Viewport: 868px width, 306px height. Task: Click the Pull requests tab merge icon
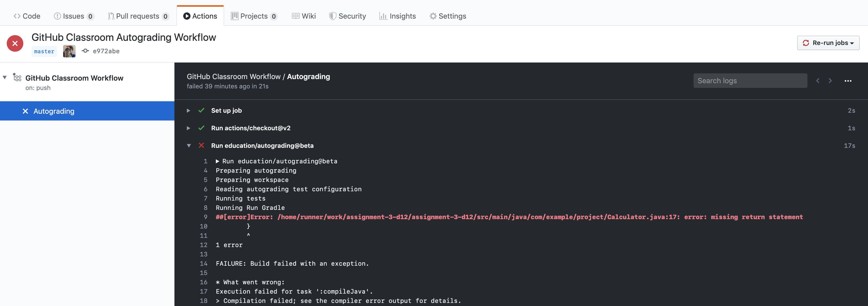111,16
